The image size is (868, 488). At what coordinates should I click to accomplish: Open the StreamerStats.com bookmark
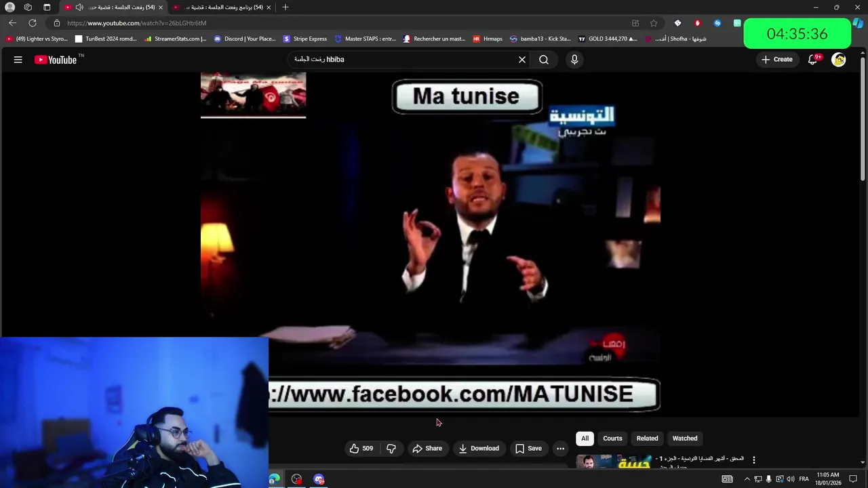pos(175,39)
